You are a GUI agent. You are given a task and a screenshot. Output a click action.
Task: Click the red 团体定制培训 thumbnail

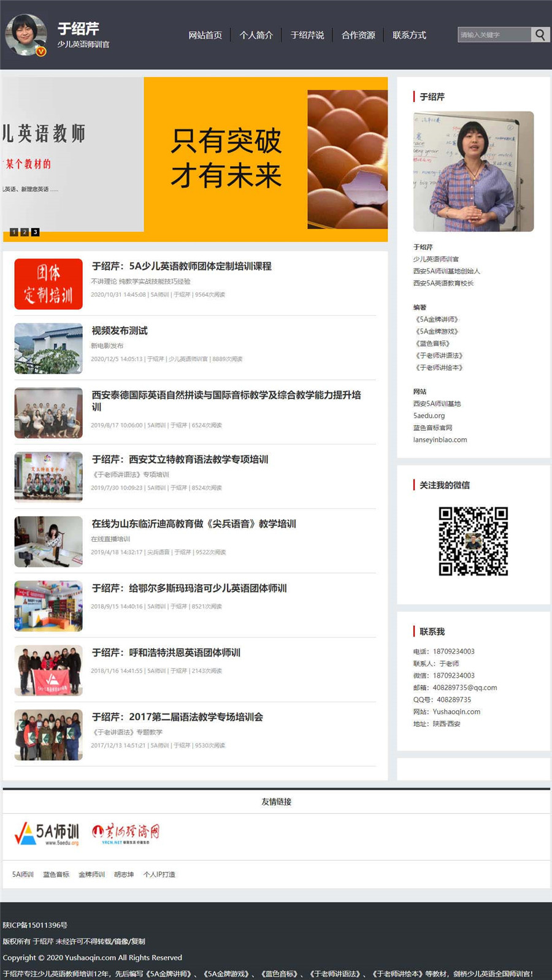pyautogui.click(x=48, y=284)
